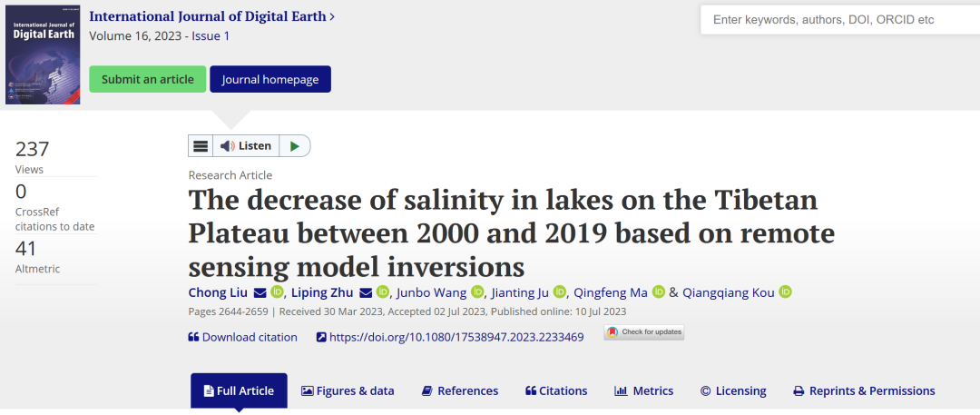Click Chong Liu's email envelope icon
Screen dimensions: 980x415
(260, 292)
